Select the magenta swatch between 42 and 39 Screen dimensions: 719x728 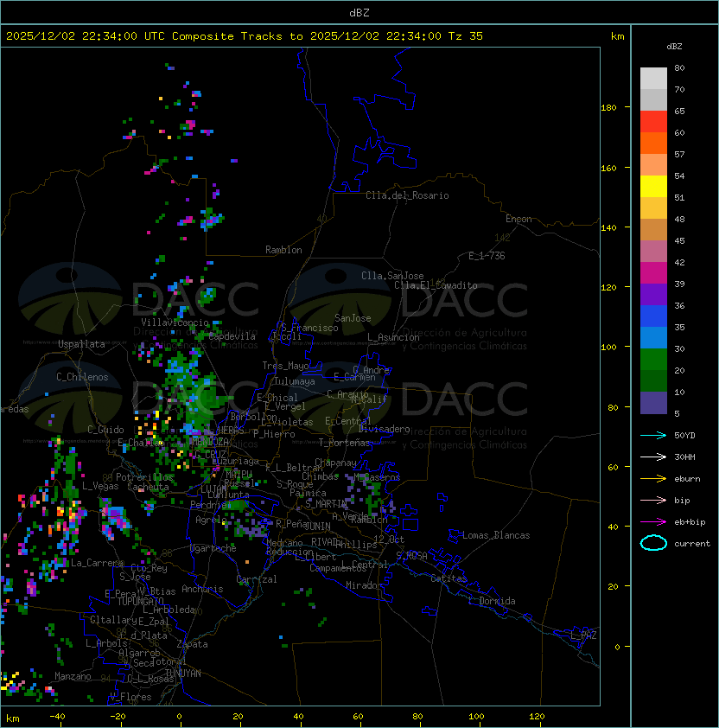click(653, 273)
